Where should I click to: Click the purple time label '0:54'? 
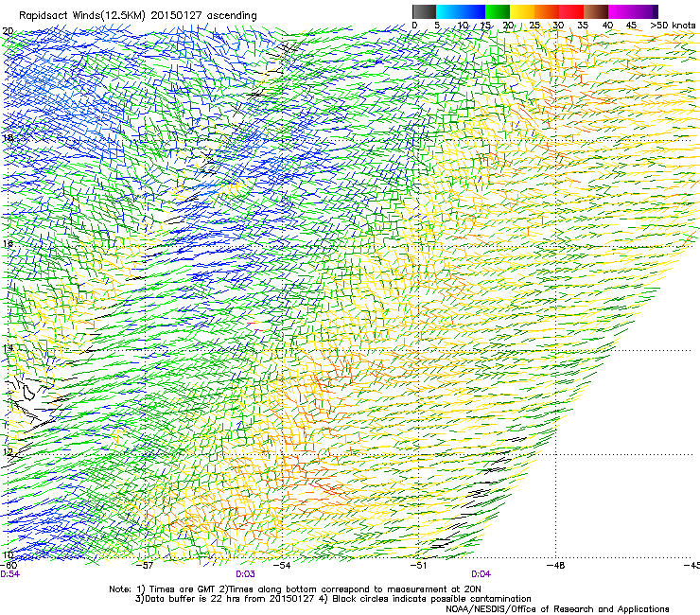(x=9, y=574)
